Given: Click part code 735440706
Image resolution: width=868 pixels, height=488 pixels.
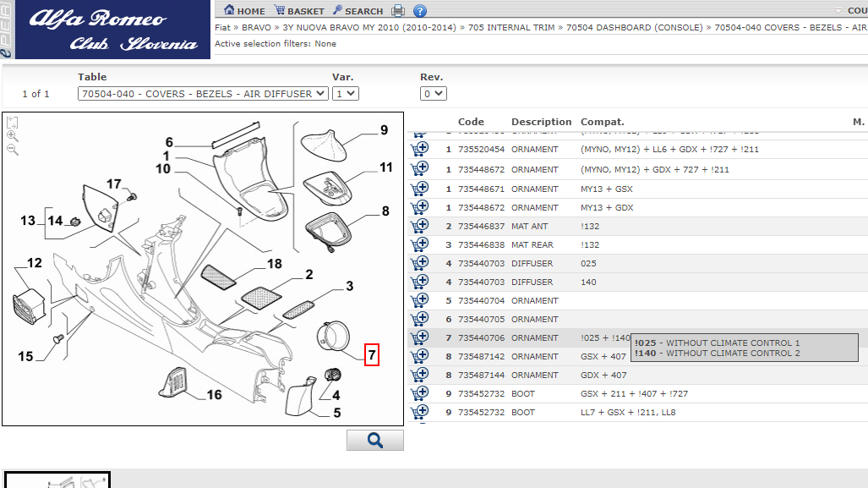Looking at the screenshot, I should pos(482,338).
